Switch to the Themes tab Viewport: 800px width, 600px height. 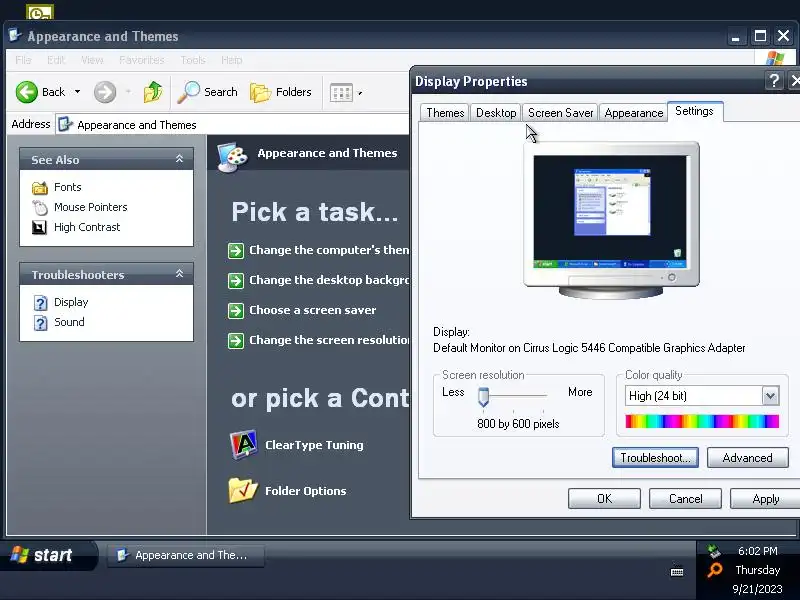(x=445, y=113)
